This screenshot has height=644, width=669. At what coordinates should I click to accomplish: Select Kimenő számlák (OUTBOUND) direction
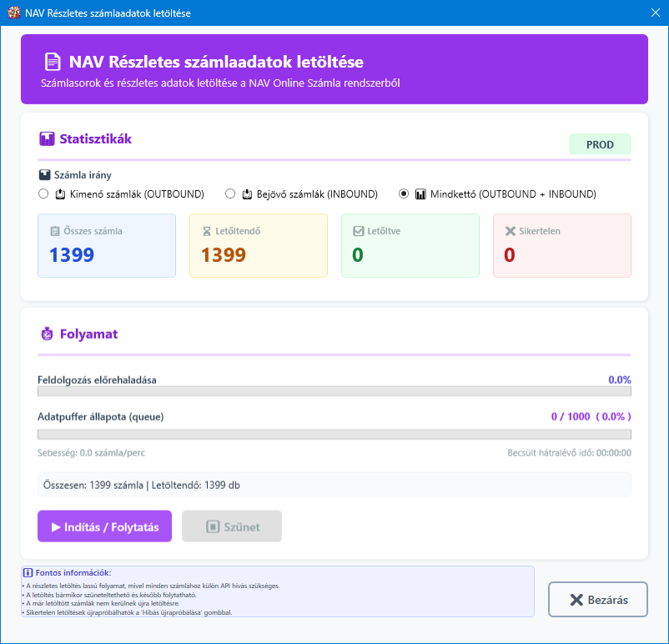(43, 194)
